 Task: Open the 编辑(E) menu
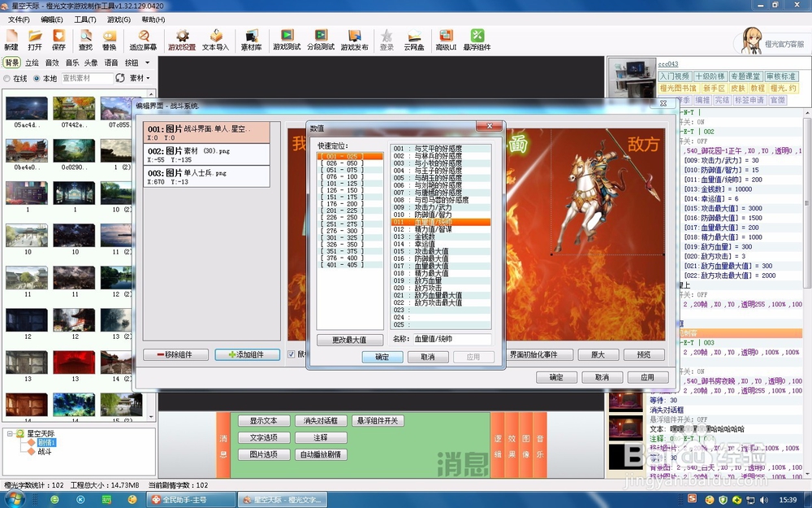coord(52,20)
